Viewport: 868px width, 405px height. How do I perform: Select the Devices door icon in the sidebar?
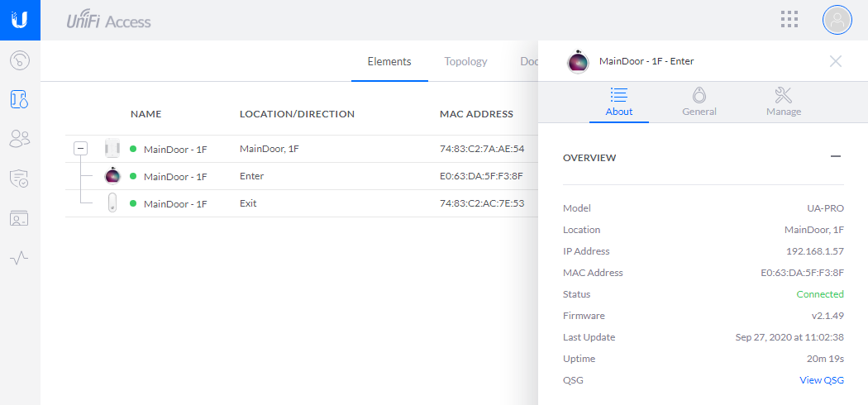click(20, 99)
